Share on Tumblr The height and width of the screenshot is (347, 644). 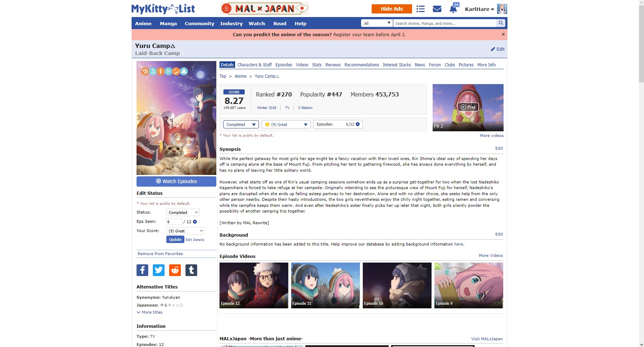pos(191,270)
